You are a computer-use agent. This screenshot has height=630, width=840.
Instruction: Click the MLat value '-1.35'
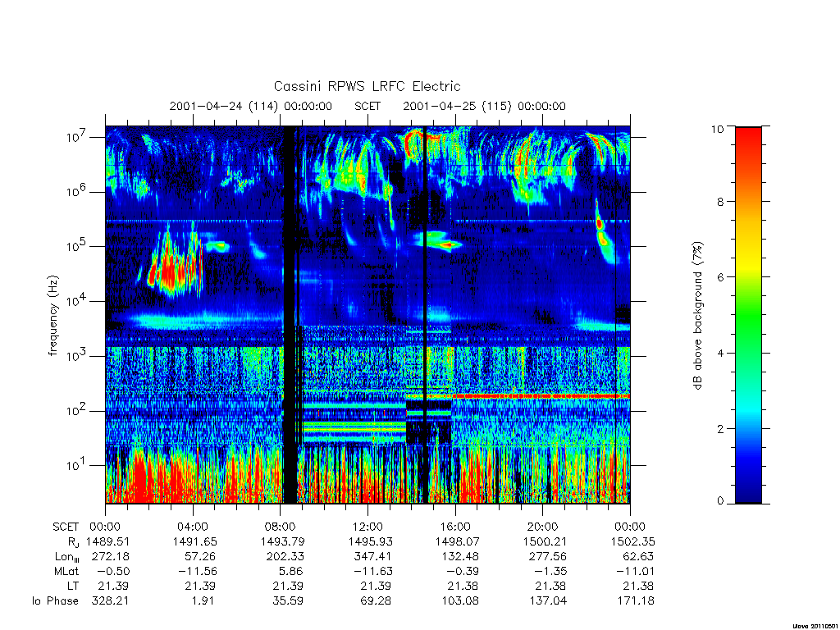[550, 571]
